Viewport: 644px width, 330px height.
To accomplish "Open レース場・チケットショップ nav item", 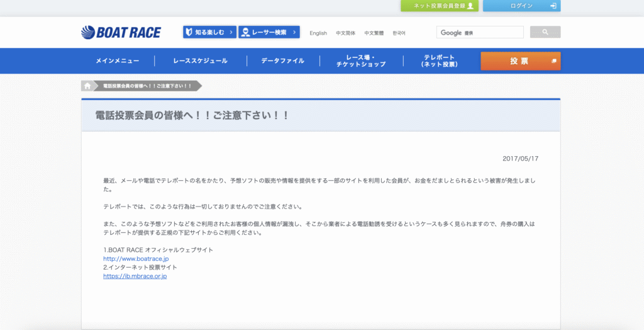I will click(361, 61).
